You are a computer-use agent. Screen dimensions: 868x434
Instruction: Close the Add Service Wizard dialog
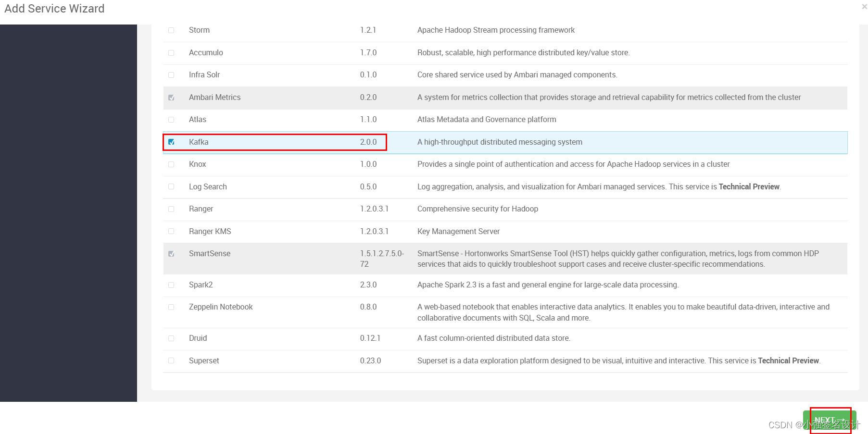864,6
